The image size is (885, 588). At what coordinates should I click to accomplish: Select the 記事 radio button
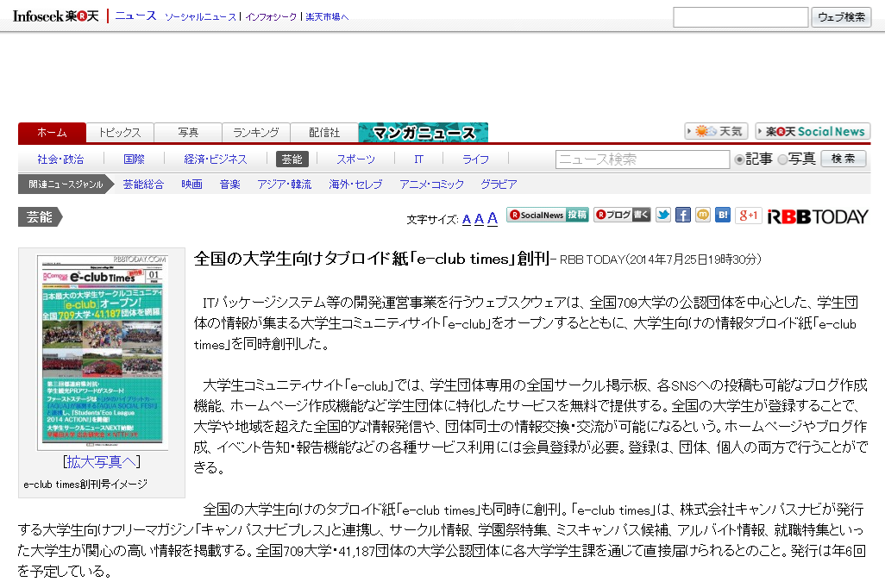tap(739, 160)
